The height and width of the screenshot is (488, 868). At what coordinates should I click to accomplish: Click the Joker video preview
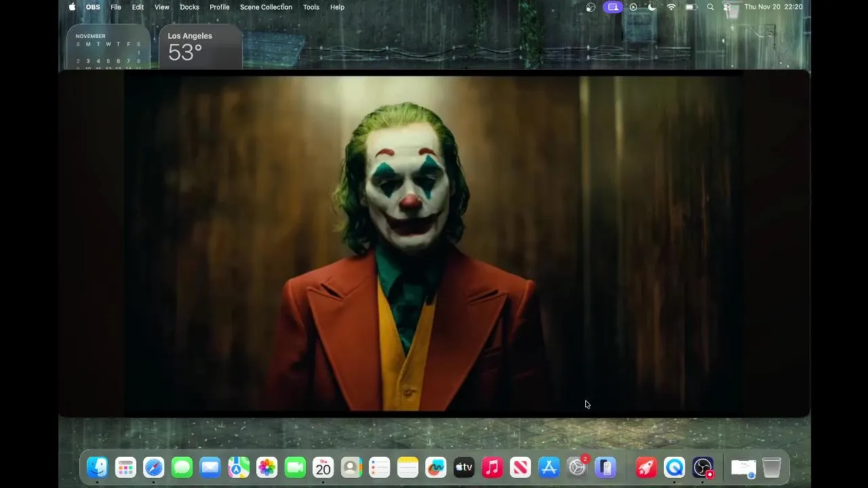point(434,243)
